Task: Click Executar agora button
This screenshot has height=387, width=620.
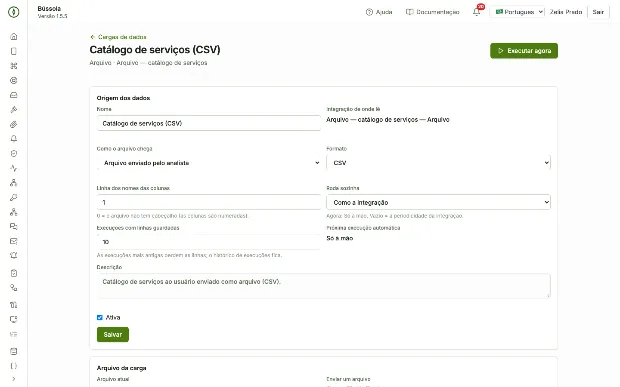Action: [x=524, y=51]
